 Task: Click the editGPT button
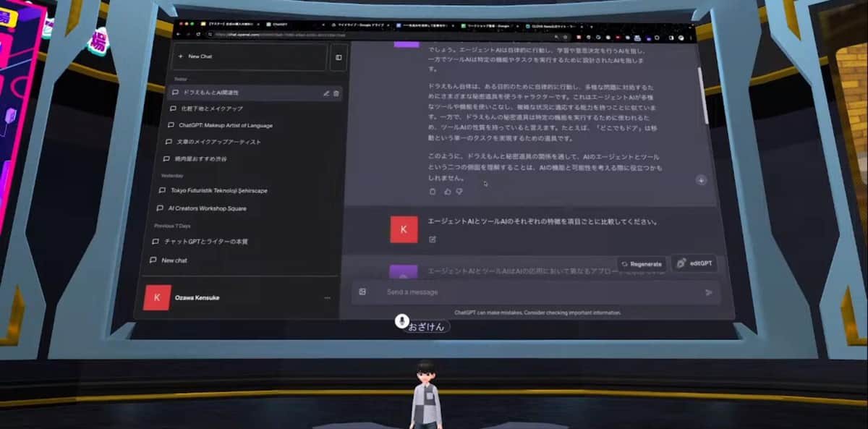tap(694, 263)
